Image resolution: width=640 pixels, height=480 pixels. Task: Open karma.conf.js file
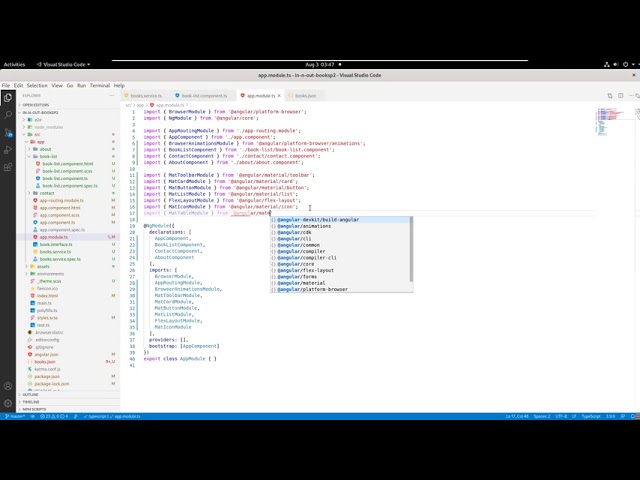tap(47, 369)
